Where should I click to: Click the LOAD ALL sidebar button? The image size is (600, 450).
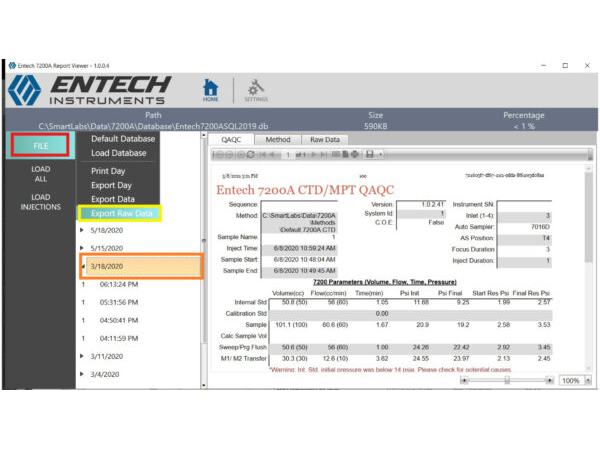click(x=41, y=174)
